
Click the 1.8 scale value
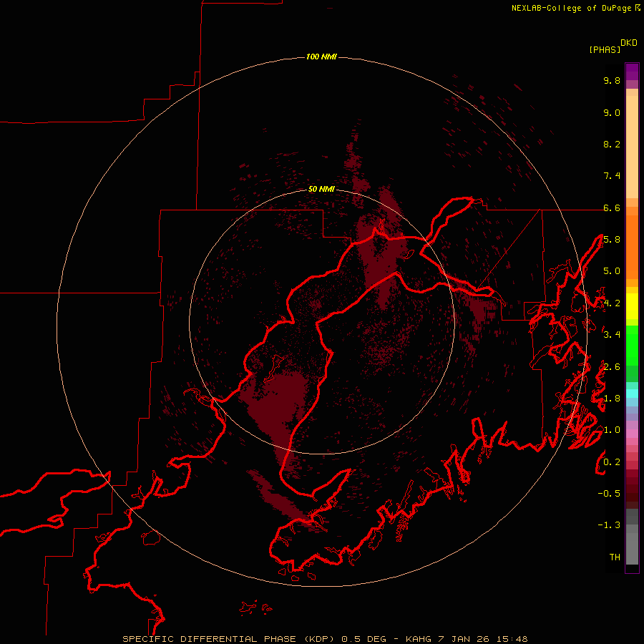[612, 399]
